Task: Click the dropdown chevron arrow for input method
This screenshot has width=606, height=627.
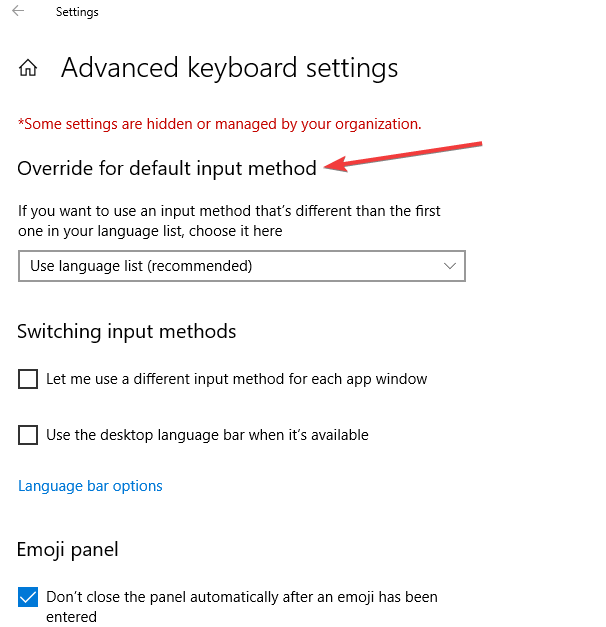Action: pos(450,266)
